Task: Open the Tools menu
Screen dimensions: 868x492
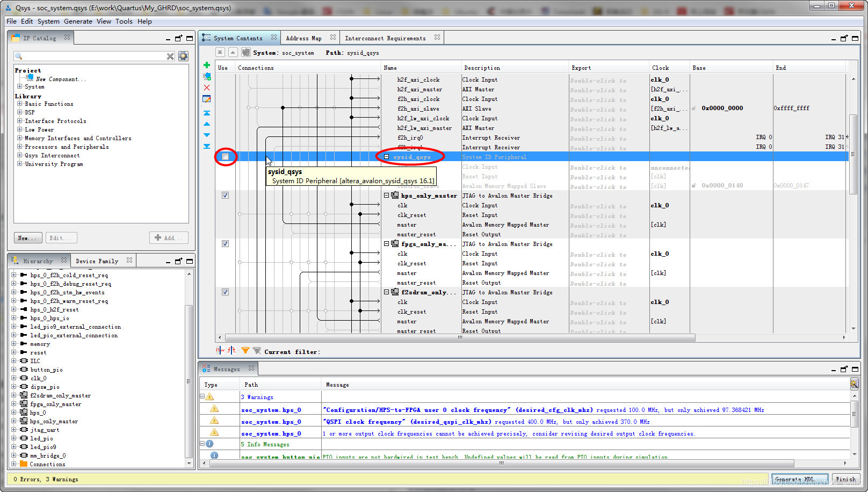Action: 124,21
